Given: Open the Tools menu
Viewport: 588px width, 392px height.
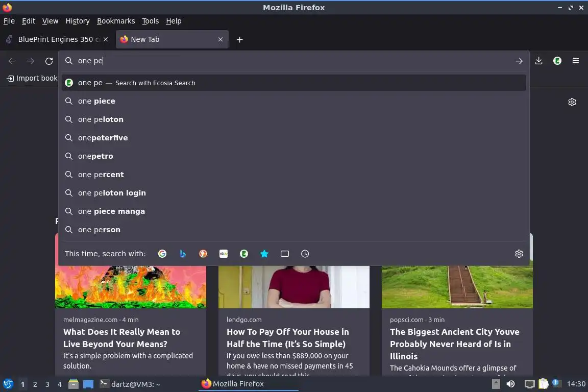Looking at the screenshot, I should coord(151,21).
